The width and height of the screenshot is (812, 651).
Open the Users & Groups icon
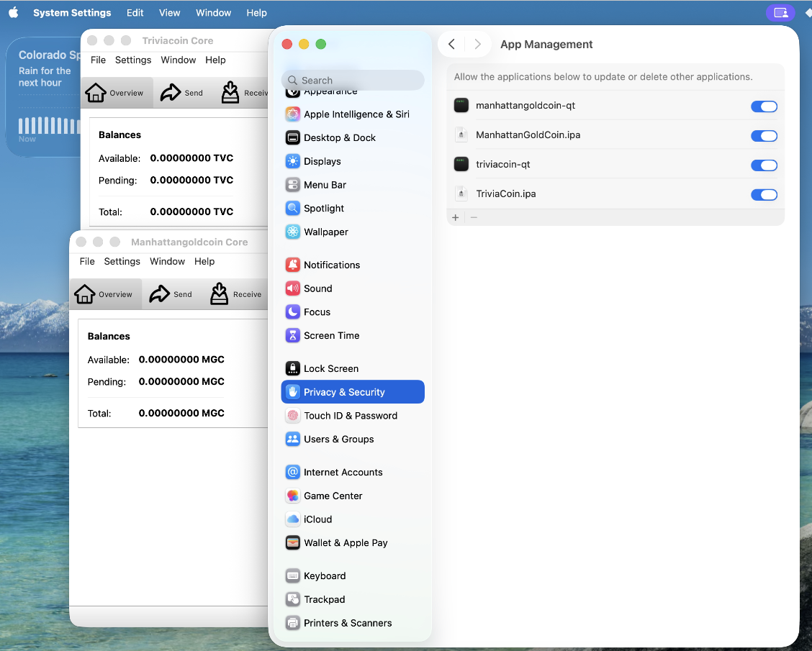tap(292, 439)
